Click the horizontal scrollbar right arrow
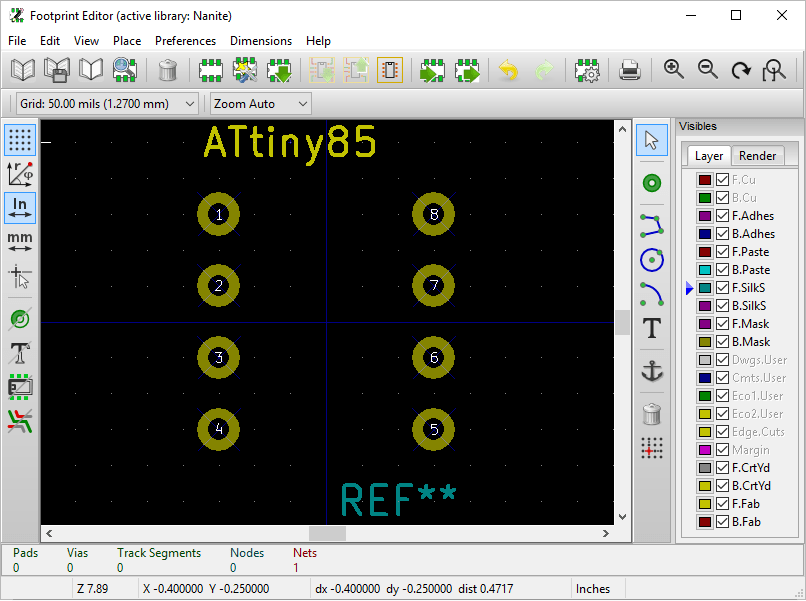The width and height of the screenshot is (806, 601). tap(607, 534)
